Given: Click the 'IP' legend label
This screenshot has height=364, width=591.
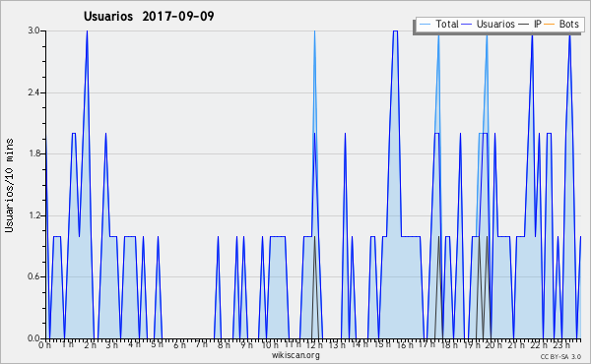Looking at the screenshot, I should click(x=538, y=24).
